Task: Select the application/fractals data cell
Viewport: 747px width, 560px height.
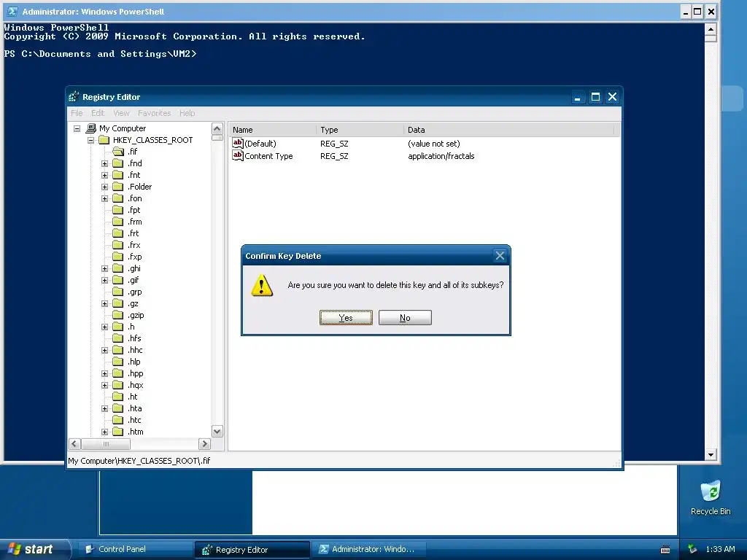Action: pyautogui.click(x=441, y=156)
